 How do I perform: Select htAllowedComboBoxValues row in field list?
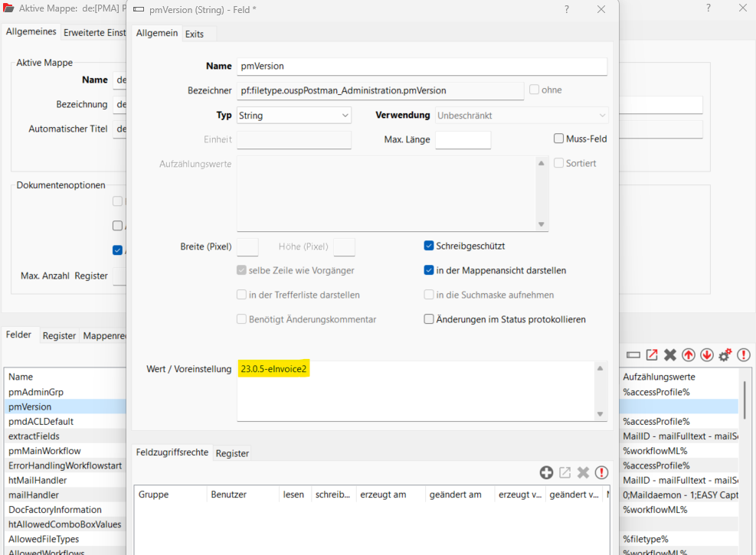(65, 524)
